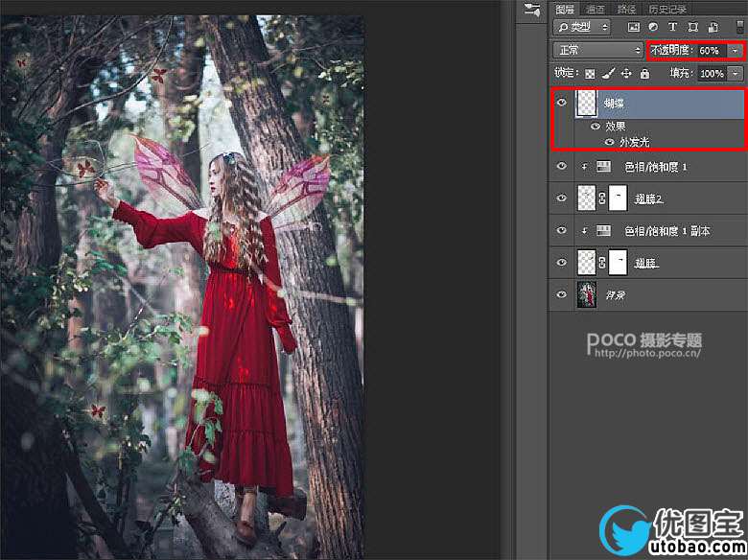Click the adjustment layer filter icon
Screen dimensions: 748x560
[653, 27]
